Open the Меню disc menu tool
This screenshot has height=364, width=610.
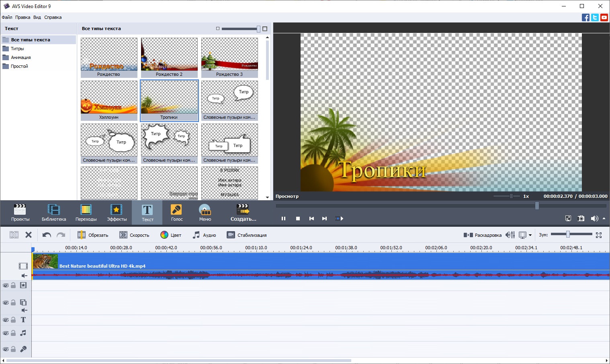click(x=205, y=213)
